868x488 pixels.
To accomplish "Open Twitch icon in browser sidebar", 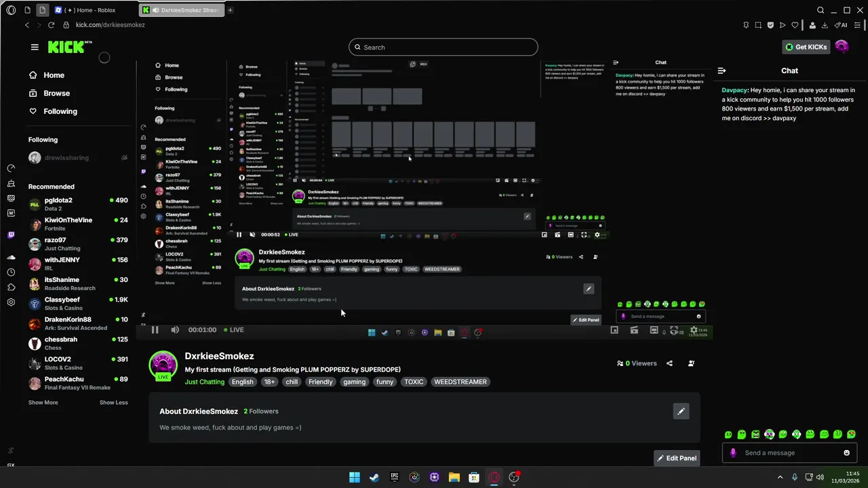I will point(11,235).
